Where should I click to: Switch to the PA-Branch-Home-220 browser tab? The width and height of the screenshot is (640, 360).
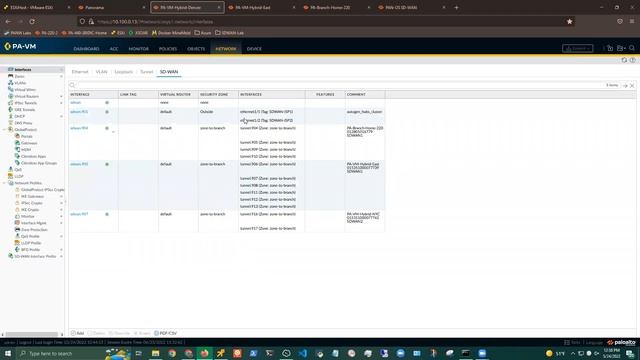point(337,7)
